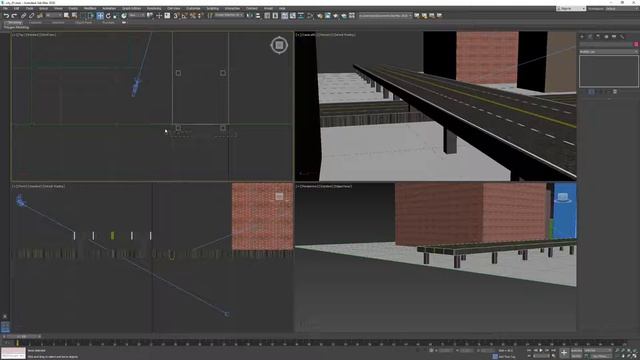Toggle the Angle Snap button
Image resolution: width=640 pixels, height=360 pixels.
click(x=184, y=16)
